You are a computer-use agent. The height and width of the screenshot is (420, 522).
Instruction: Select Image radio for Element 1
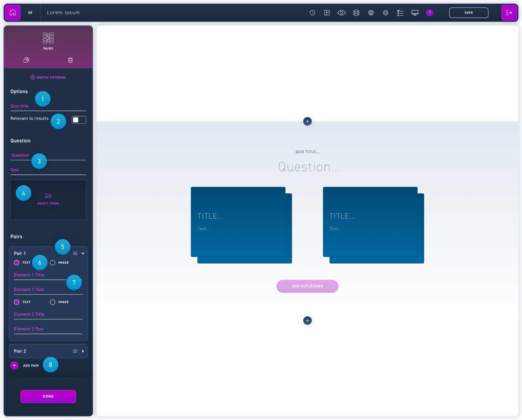coord(52,262)
